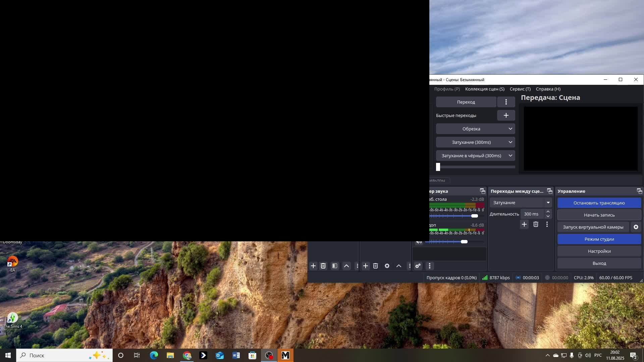Click advanced audio properties gears icon
The height and width of the screenshot is (362, 644).
[418, 266]
